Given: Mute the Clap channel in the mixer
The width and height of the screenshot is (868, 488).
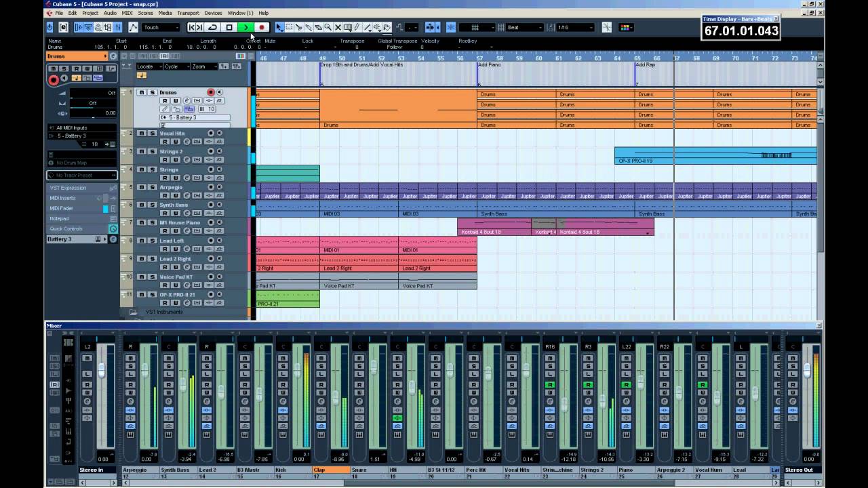Looking at the screenshot, I should tap(321, 358).
